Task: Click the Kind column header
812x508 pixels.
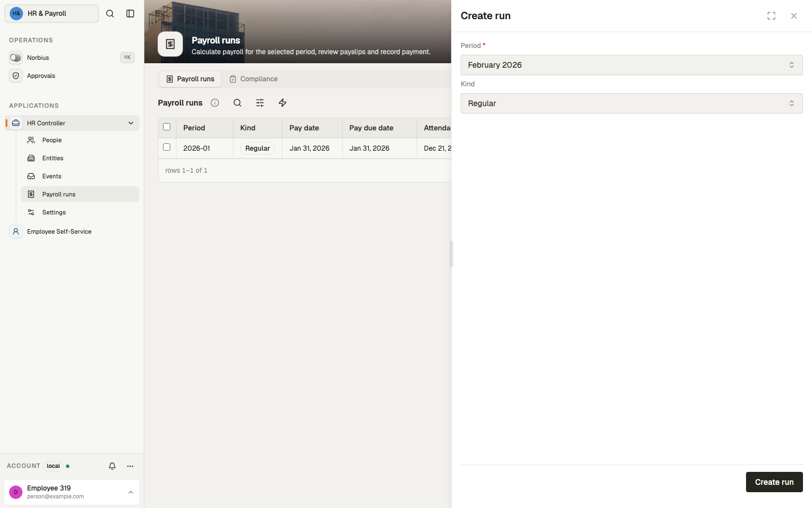Action: click(x=258, y=128)
